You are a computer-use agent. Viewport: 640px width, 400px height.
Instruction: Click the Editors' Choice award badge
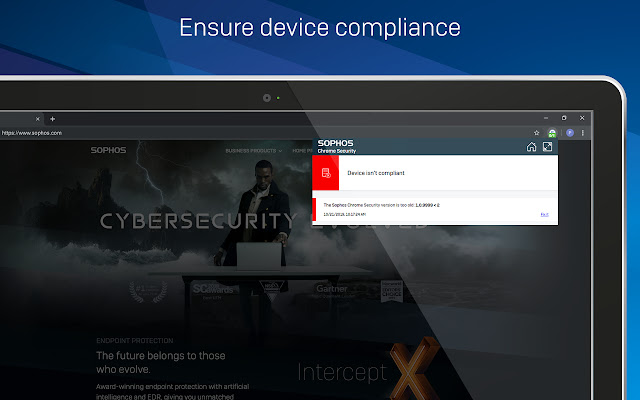(x=392, y=291)
